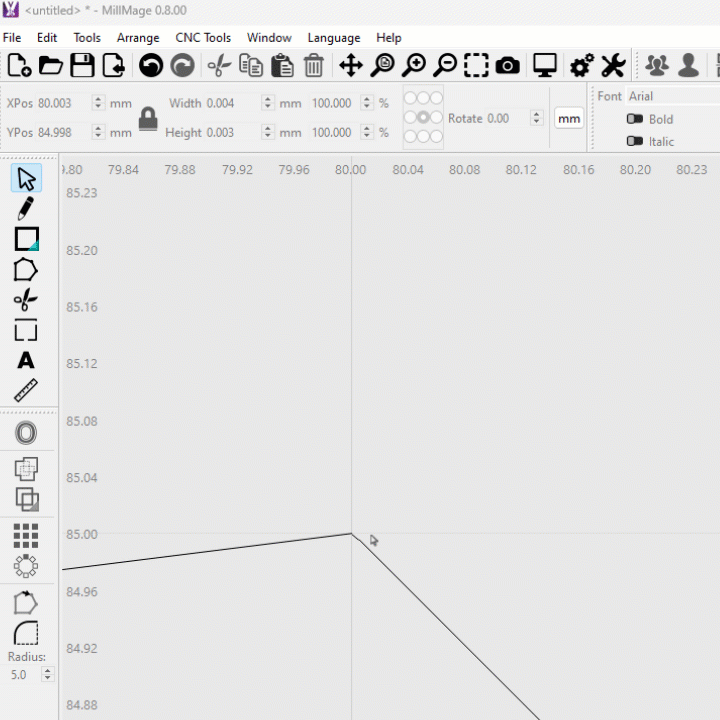
Task: Choose the rectangle drawing tool
Action: click(x=26, y=240)
